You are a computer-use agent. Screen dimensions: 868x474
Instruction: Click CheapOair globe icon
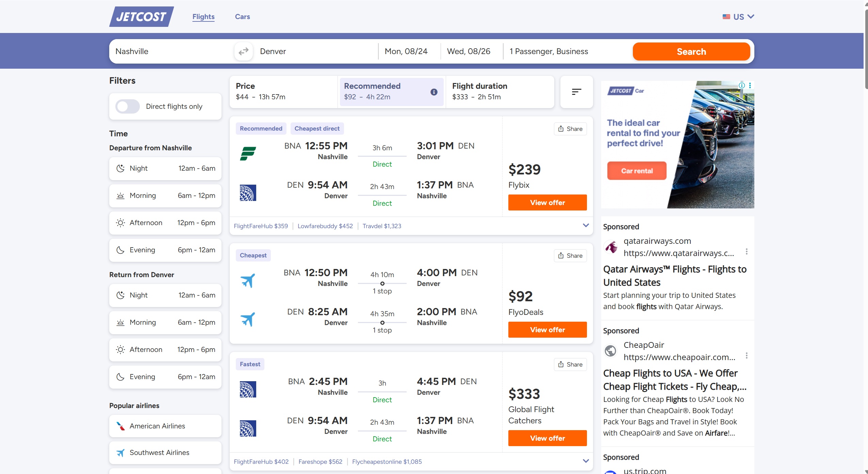[611, 351]
